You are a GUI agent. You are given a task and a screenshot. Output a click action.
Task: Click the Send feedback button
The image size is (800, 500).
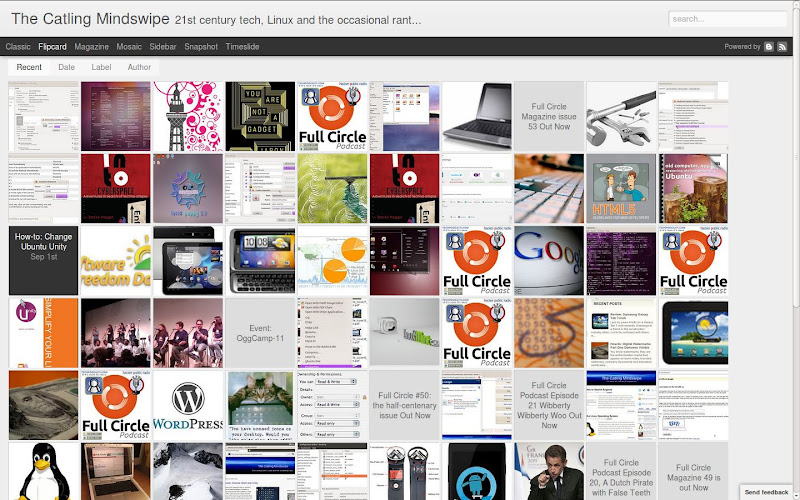(766, 492)
